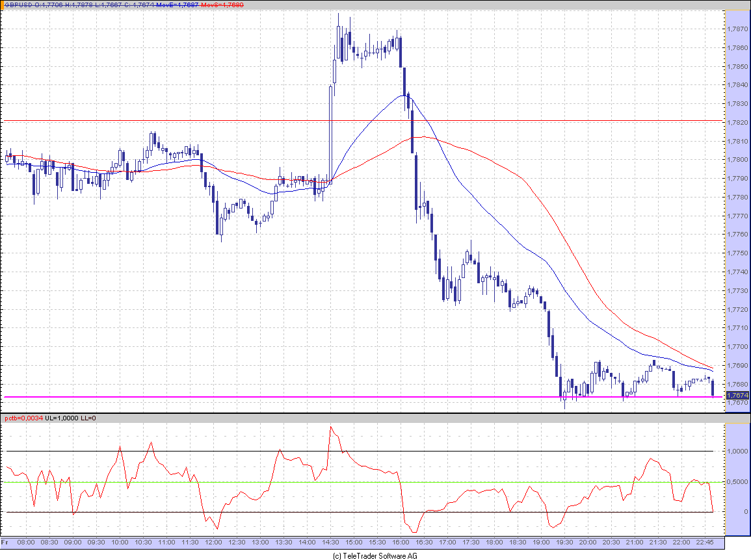Click the 0,5000 indicator scale label

click(737, 482)
